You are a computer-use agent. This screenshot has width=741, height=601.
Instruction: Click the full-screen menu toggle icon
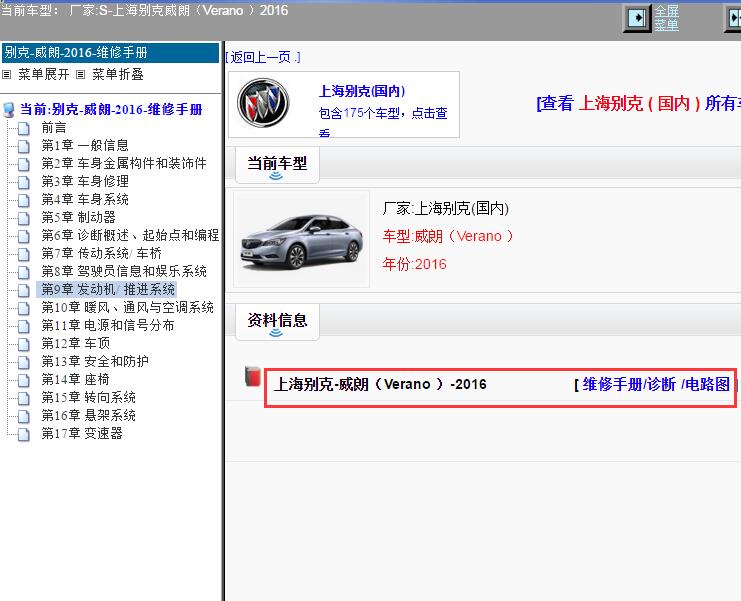click(637, 18)
